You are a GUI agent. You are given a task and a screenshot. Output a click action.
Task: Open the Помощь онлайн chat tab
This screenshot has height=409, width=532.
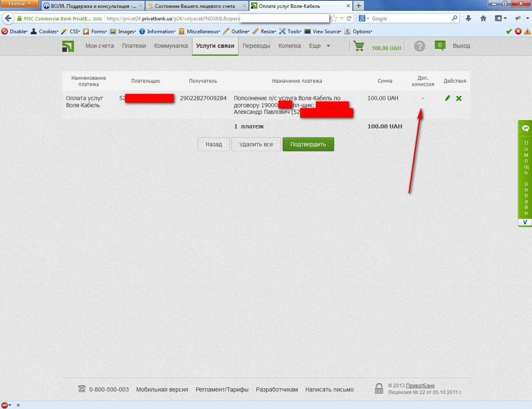[x=525, y=173]
